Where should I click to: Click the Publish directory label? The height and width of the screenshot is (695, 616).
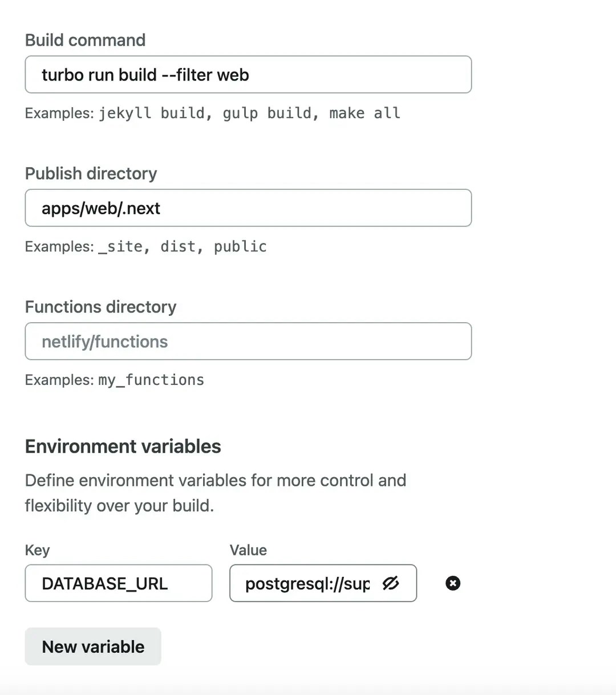[x=91, y=173]
